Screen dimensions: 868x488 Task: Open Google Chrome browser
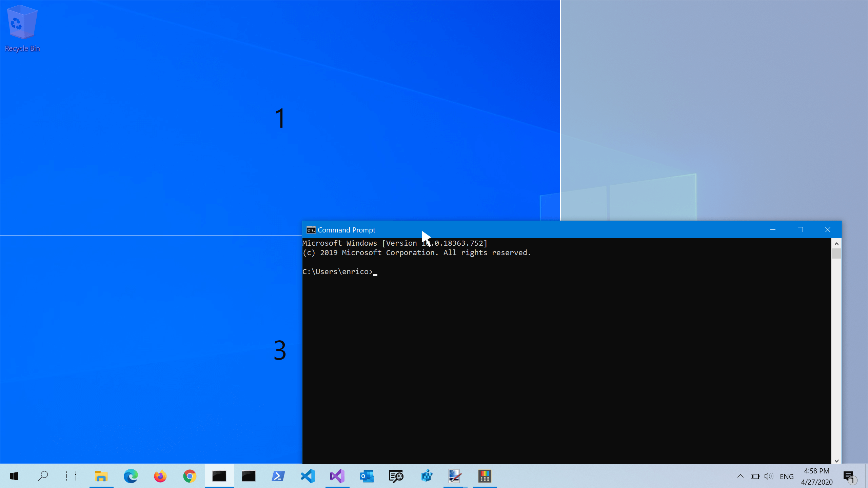coord(190,476)
